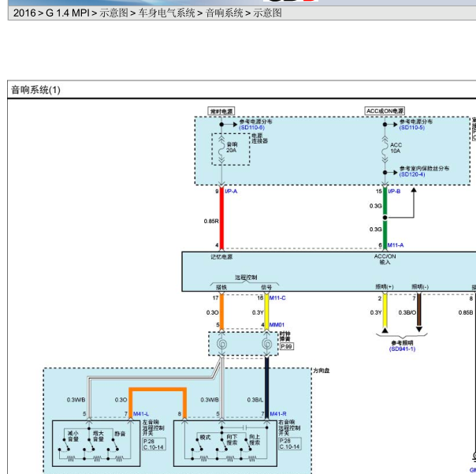Click the 常时电源 label box
This screenshot has height=474, width=476.
(221, 111)
